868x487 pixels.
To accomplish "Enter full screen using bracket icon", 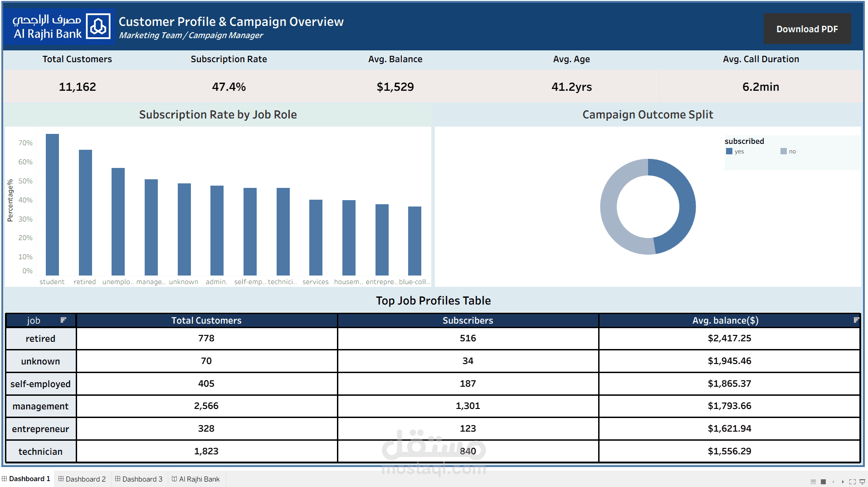I will [853, 482].
